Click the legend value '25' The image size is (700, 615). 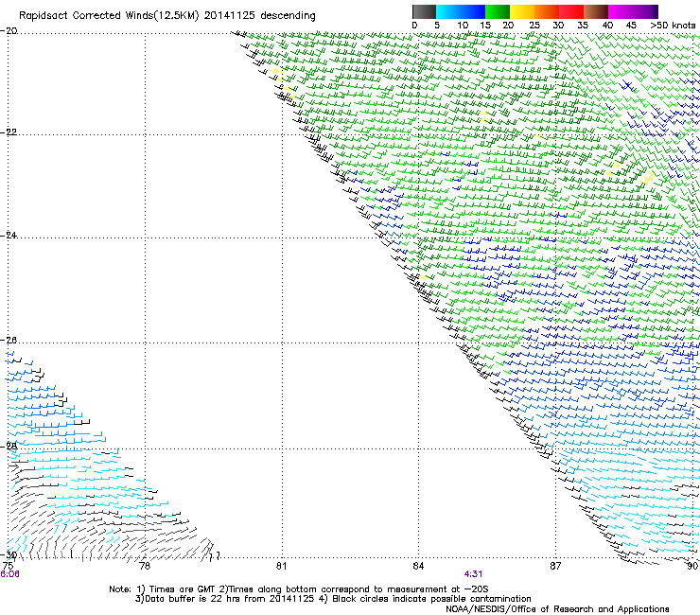tap(534, 26)
